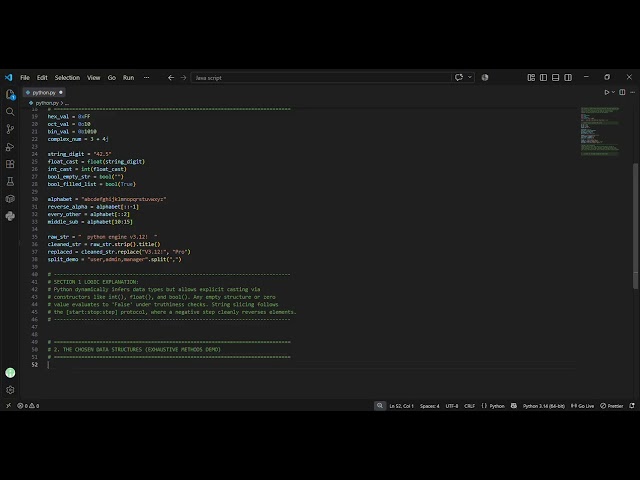This screenshot has height=480, width=640.
Task: Click the zoom magnifier icon in the status bar
Action: click(380, 406)
